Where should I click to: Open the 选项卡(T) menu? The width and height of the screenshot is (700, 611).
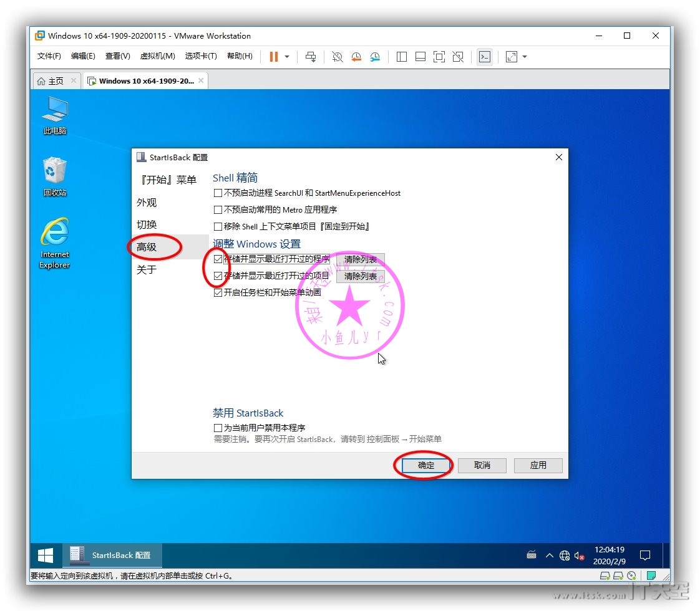(x=201, y=56)
